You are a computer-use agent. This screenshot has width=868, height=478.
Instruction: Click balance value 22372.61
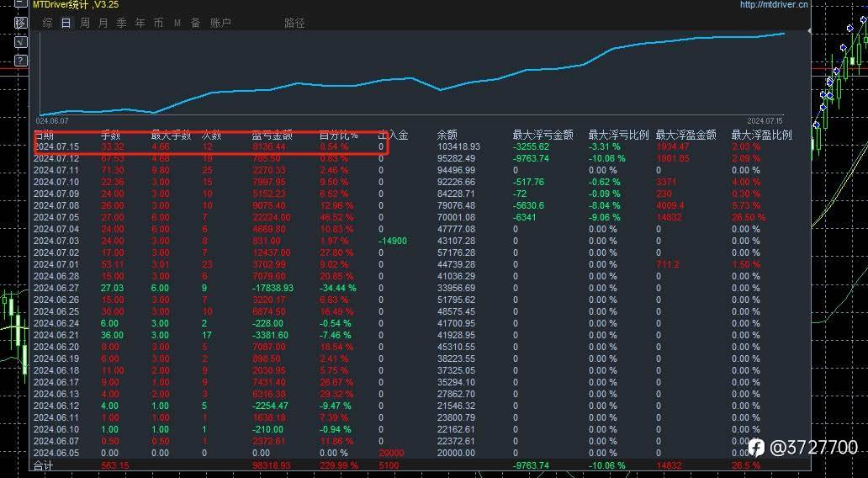pos(456,441)
